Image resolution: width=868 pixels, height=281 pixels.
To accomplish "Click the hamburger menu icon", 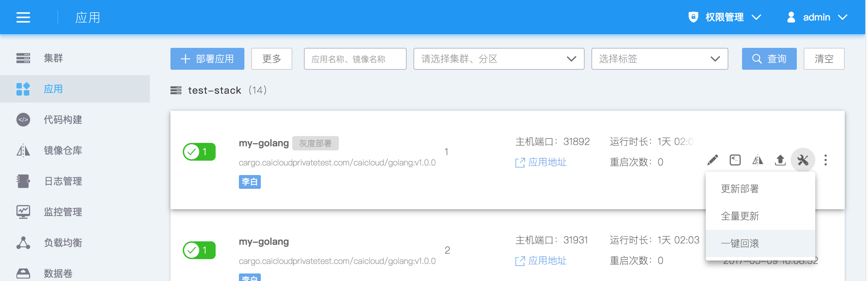I will 23,17.
